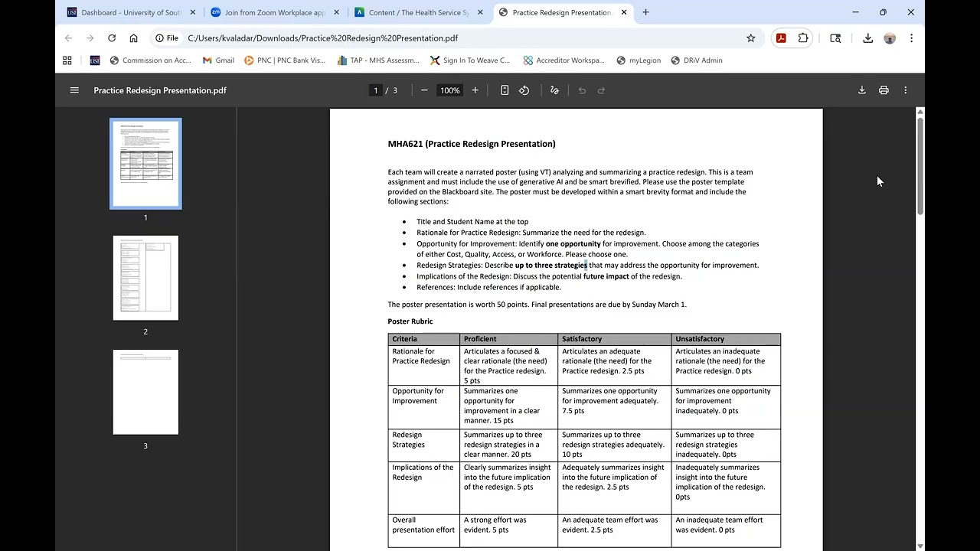Screen dimensions: 980x551
Task: Select the page 3 thumbnail
Action: (x=145, y=392)
